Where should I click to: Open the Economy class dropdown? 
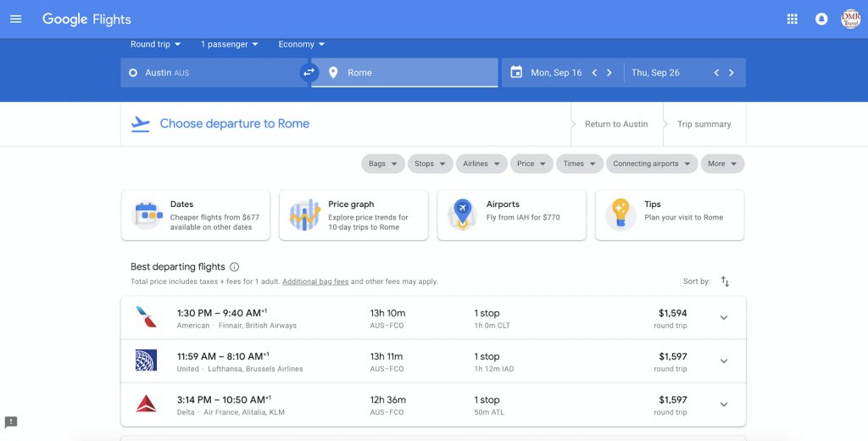[301, 44]
